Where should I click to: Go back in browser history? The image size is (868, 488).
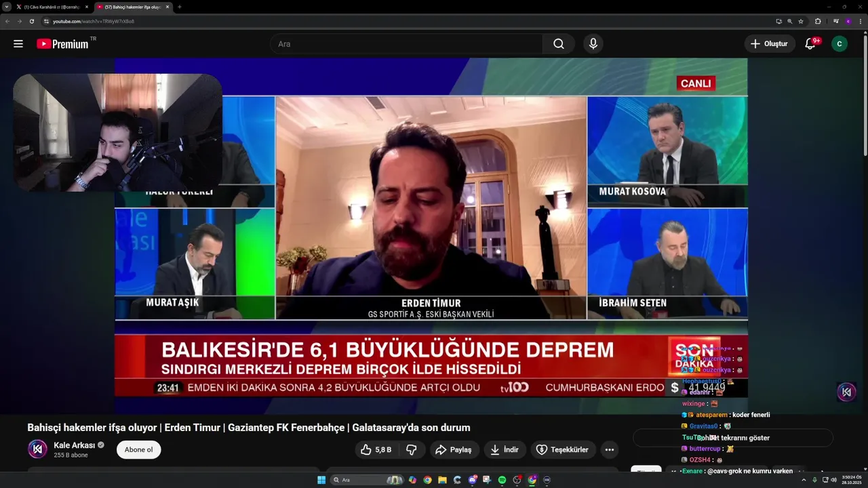click(x=7, y=21)
